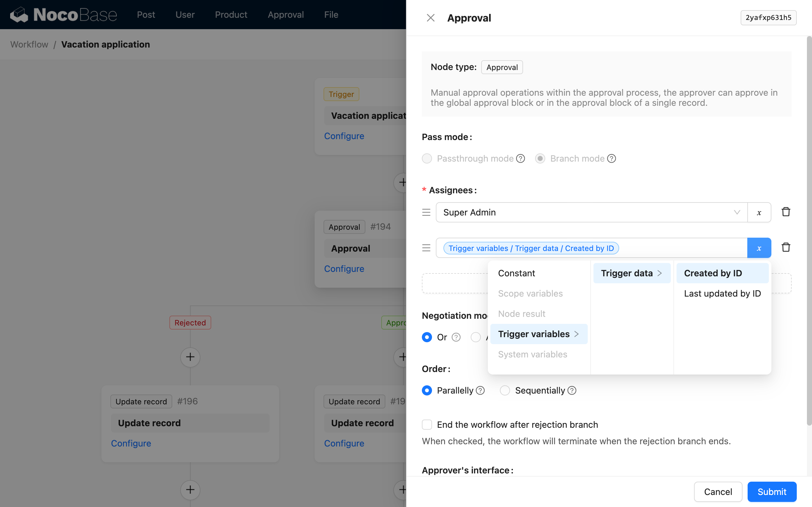This screenshot has height=507, width=812.
Task: Click the help icon next to Or
Action: [456, 337]
